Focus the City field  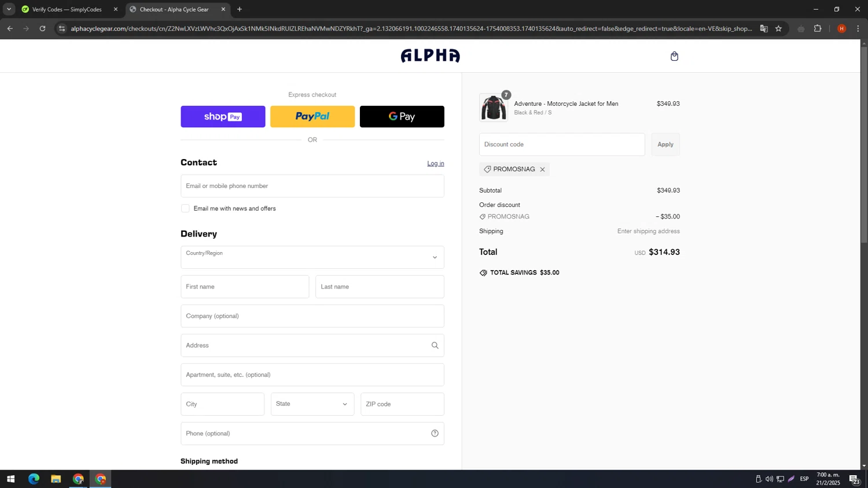click(222, 404)
